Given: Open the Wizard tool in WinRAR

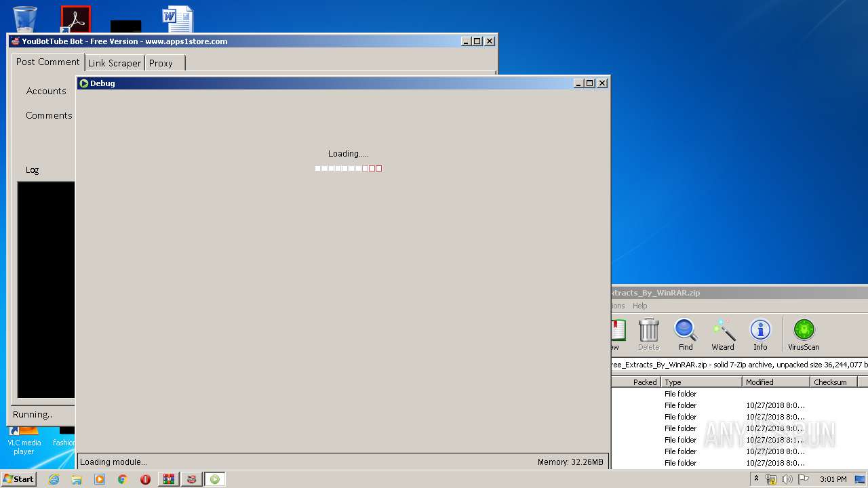Looking at the screenshot, I should pyautogui.click(x=723, y=335).
